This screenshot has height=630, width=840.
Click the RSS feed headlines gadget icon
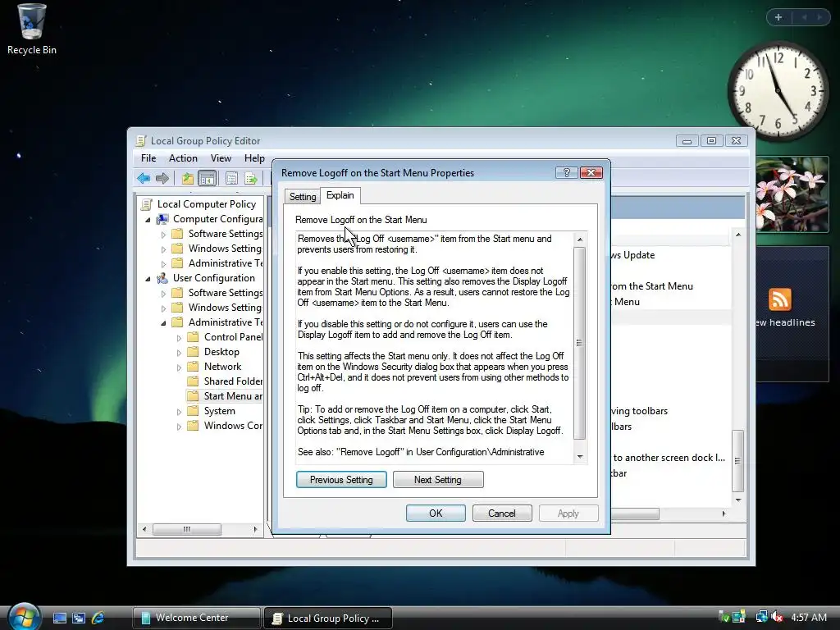pos(779,299)
